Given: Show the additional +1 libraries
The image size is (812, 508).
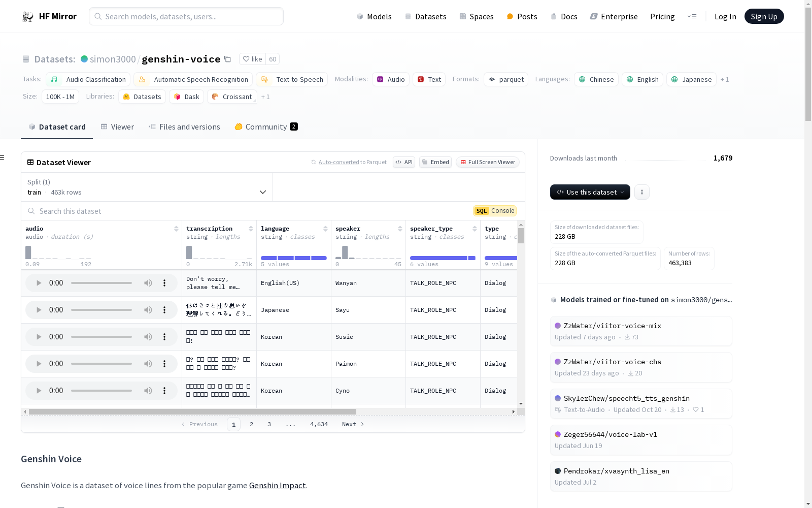Looking at the screenshot, I should (265, 97).
